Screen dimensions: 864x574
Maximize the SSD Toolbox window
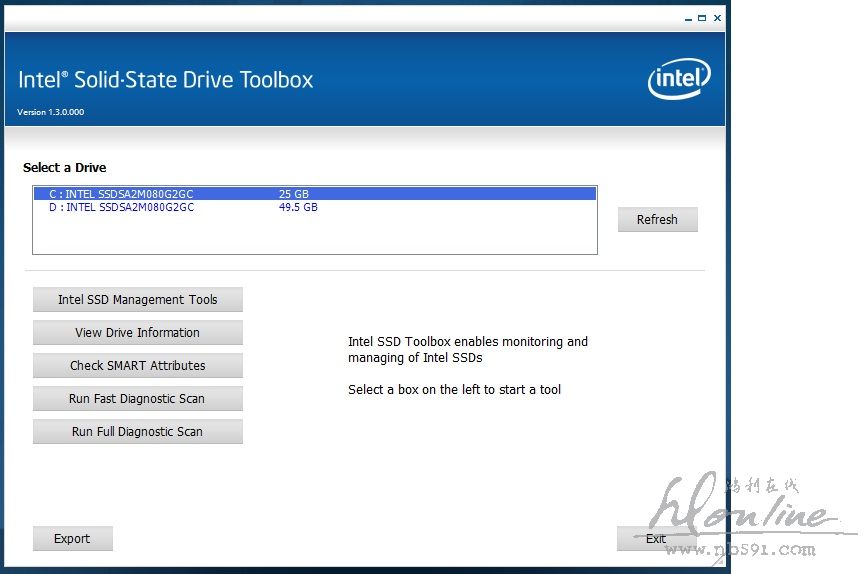702,17
